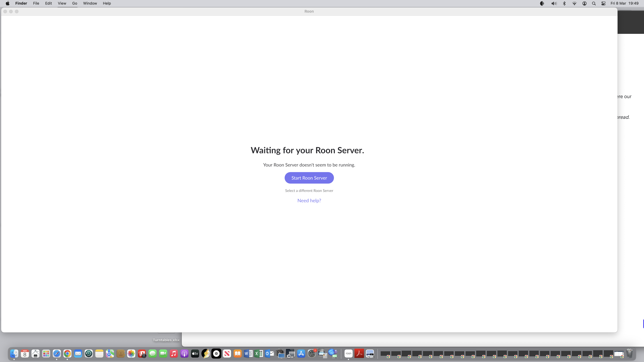Open Spotlight search in menu bar
The image size is (644, 362).
[x=594, y=3]
